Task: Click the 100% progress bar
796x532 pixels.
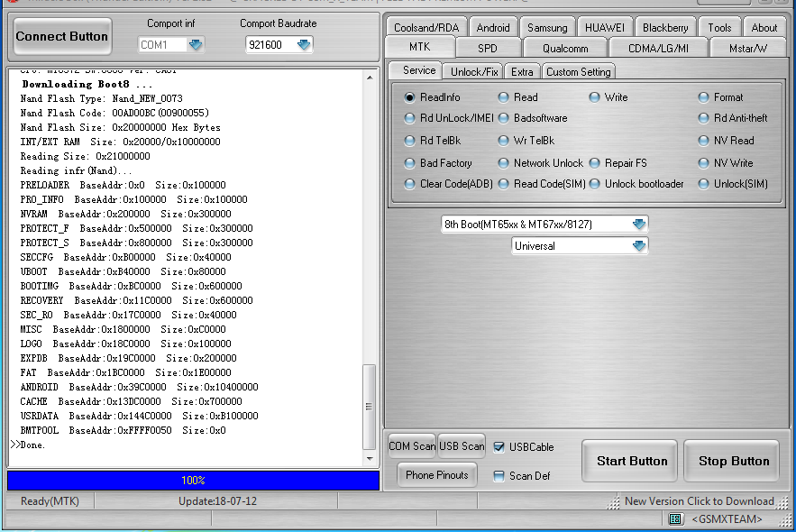Action: (194, 481)
